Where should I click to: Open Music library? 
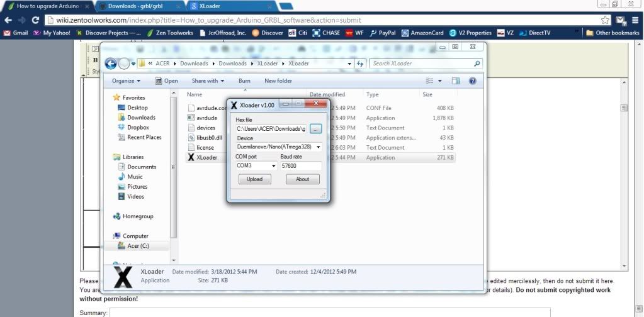pyautogui.click(x=135, y=177)
